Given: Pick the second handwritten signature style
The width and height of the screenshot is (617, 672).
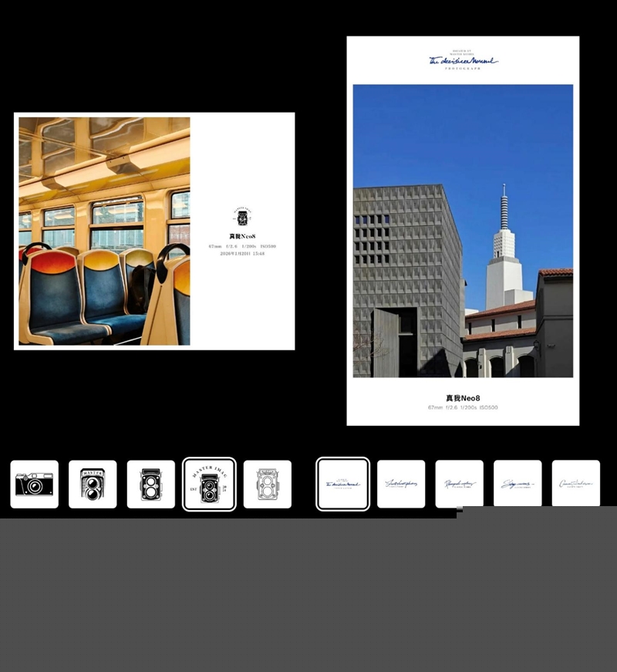Looking at the screenshot, I should coord(401,485).
